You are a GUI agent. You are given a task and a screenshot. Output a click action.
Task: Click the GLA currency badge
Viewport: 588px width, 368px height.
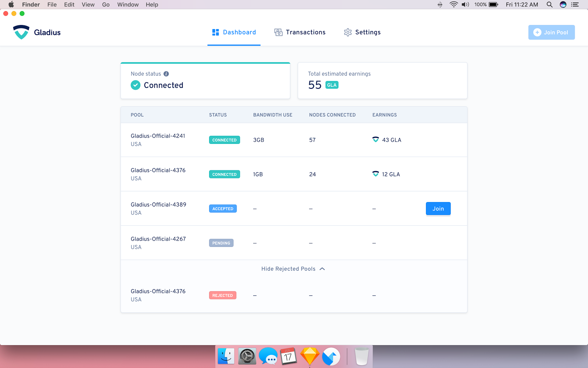(x=332, y=85)
